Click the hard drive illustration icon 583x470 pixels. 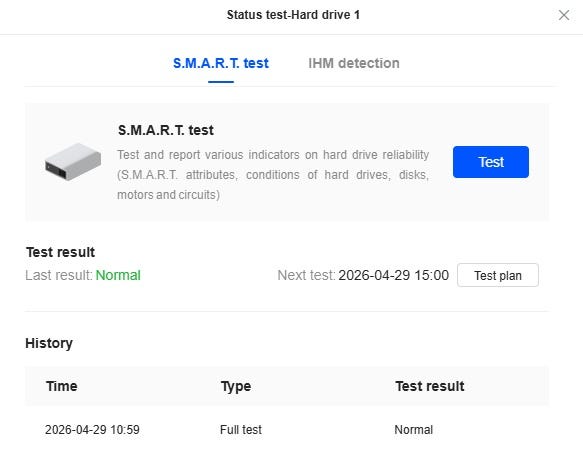pos(73,161)
